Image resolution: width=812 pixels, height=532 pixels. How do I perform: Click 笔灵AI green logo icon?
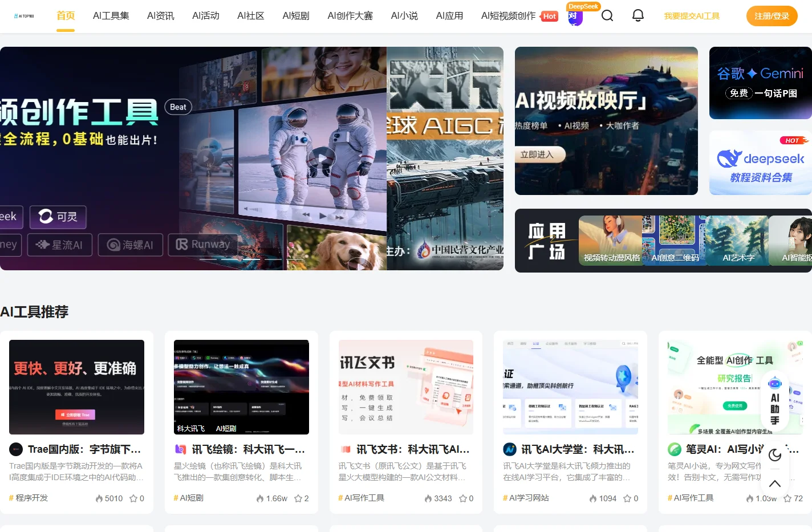pos(675,449)
